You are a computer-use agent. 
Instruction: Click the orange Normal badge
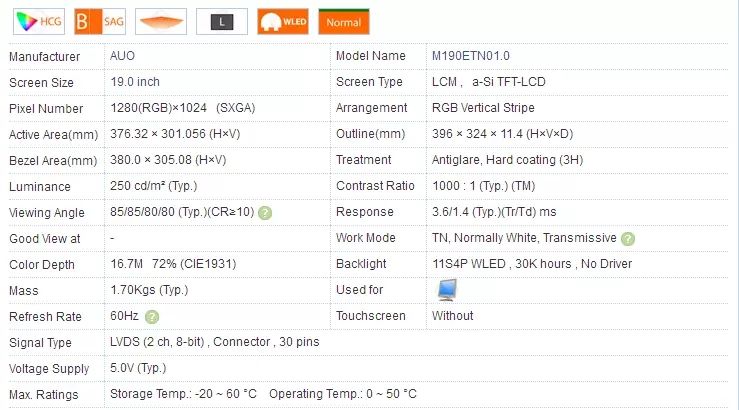tap(343, 21)
